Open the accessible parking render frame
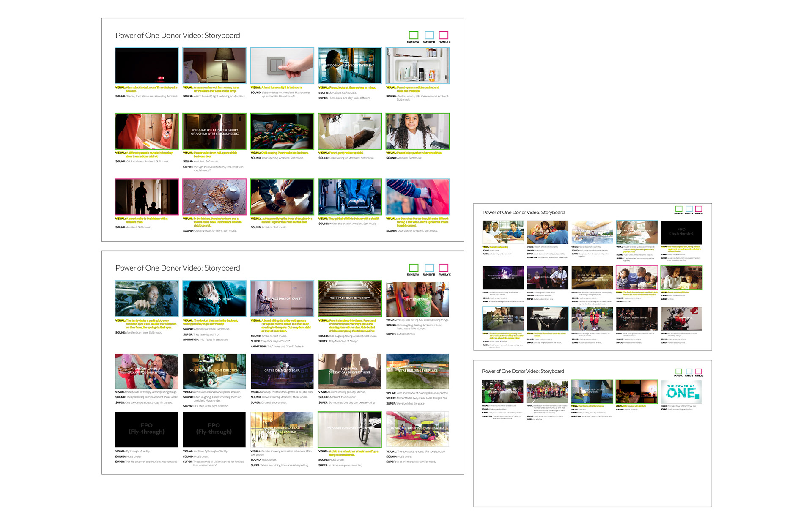This screenshot has height=525, width=812. coord(282,429)
